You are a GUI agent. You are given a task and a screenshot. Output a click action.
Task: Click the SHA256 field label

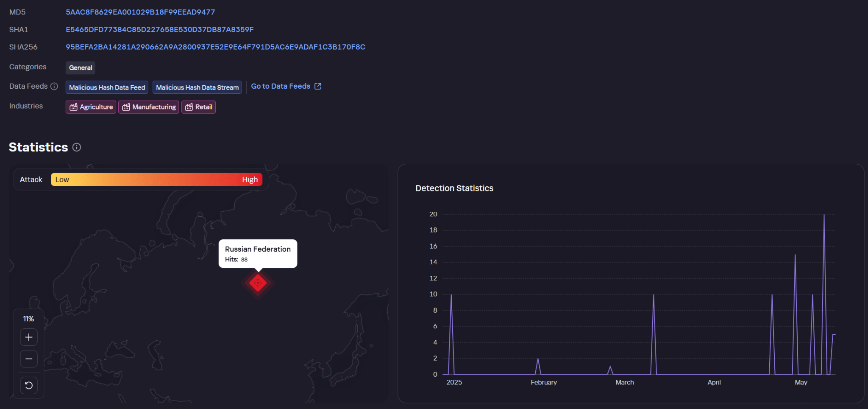tap(23, 47)
